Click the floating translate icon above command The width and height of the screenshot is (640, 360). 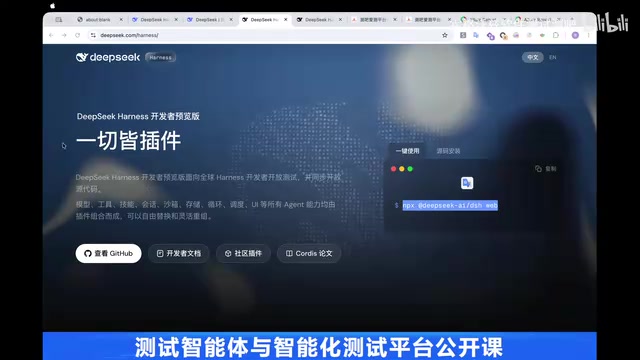click(x=467, y=183)
